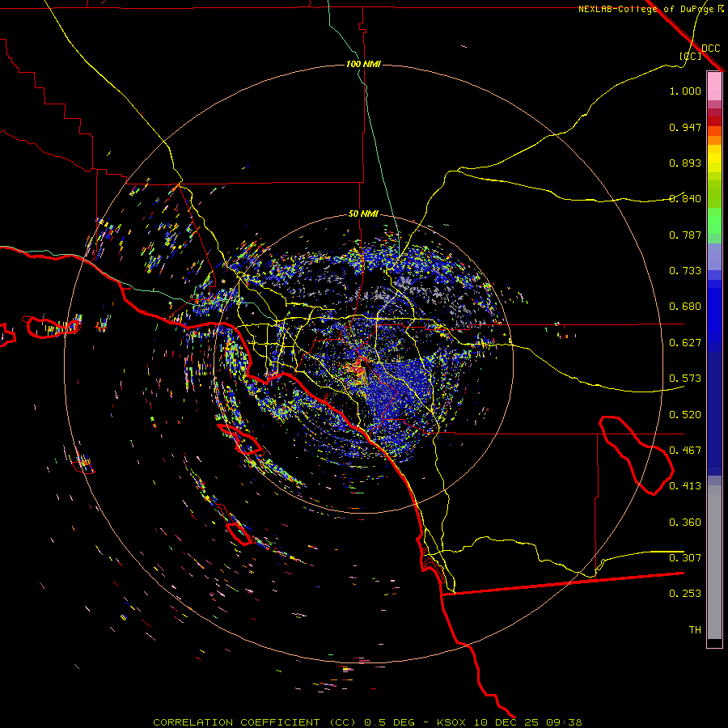Click the [CC] label above the color bar

[x=690, y=56]
